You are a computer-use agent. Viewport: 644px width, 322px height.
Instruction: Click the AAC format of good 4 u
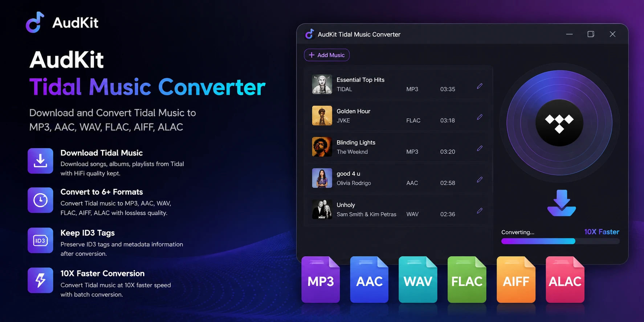pos(412,183)
